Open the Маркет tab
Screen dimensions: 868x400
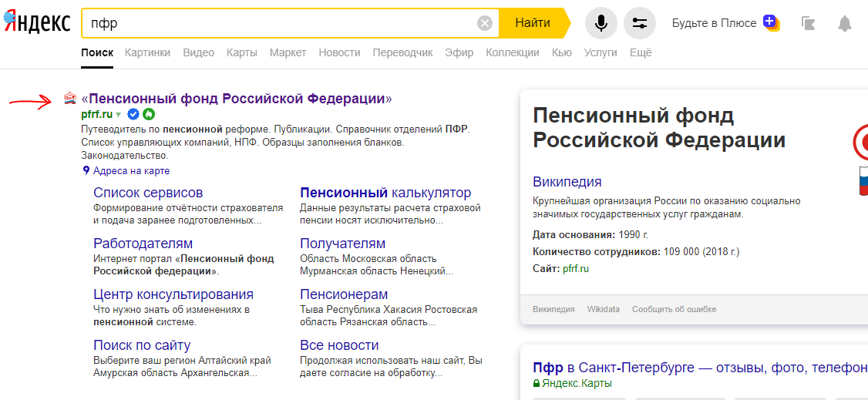coord(288,52)
